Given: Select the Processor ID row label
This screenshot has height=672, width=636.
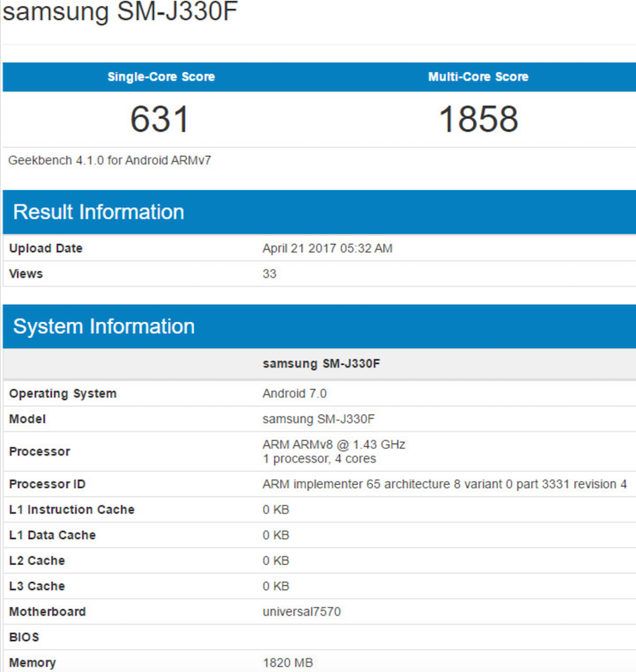Looking at the screenshot, I should pos(47,485).
